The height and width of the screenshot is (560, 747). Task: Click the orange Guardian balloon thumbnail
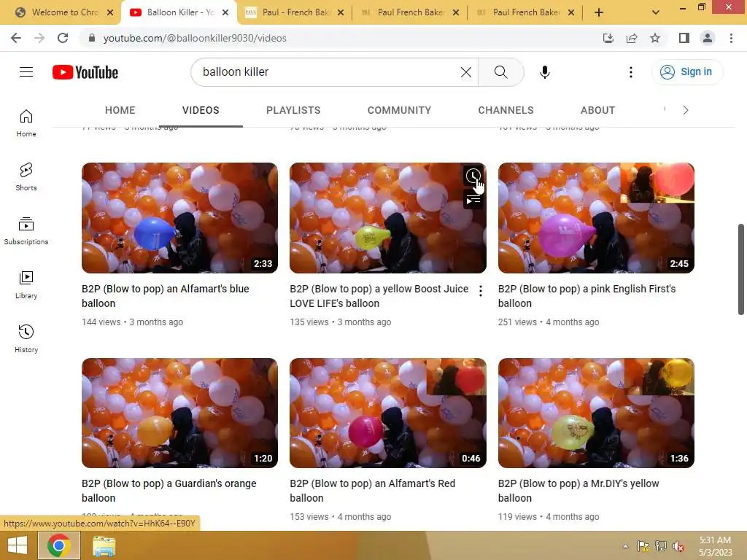click(x=179, y=413)
